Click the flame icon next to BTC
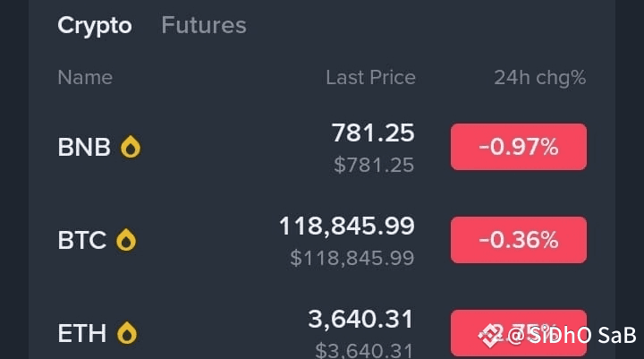This screenshot has width=644, height=359. [126, 240]
